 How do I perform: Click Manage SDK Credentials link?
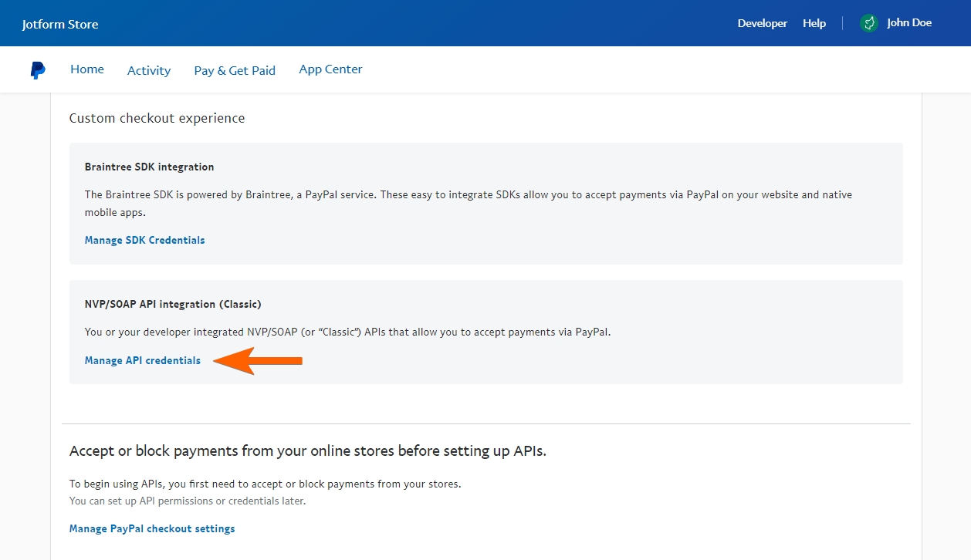point(144,240)
